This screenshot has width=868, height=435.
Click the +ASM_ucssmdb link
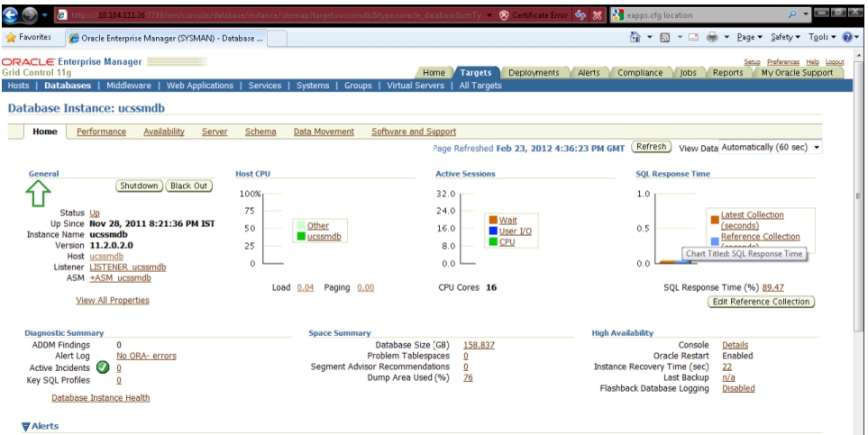pyautogui.click(x=120, y=277)
